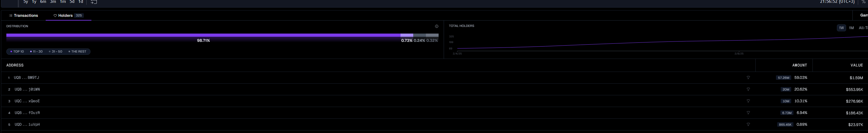Click the $553.95K value cell

pyautogui.click(x=854, y=90)
